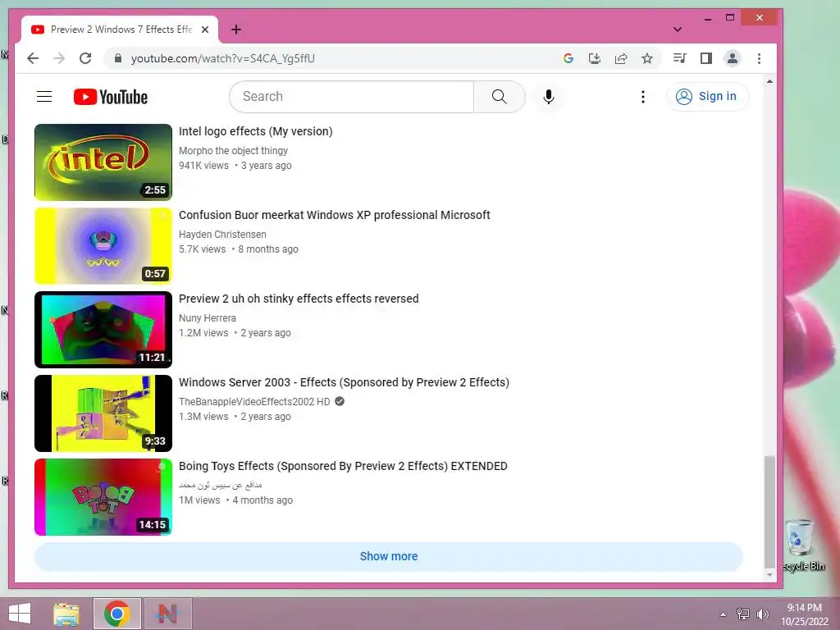Open Chrome's three-dot customize menu
The width and height of the screenshot is (840, 630).
coord(759,58)
